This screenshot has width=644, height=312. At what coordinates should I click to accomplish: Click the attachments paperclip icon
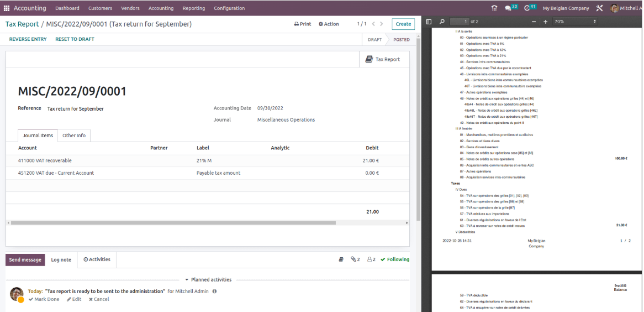tap(355, 259)
